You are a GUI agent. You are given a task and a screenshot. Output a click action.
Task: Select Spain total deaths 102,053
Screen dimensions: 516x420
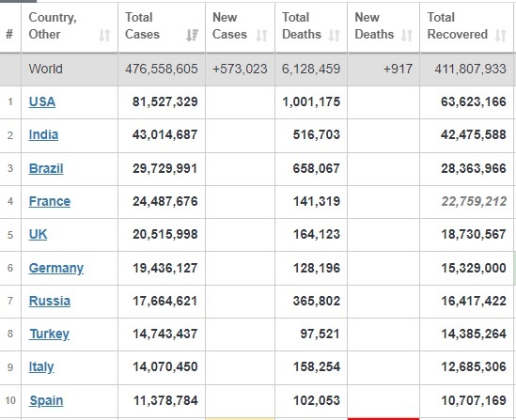[x=317, y=401]
